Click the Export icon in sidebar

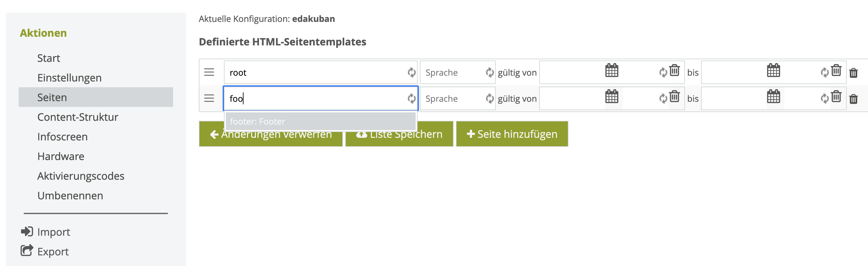pos(27,251)
